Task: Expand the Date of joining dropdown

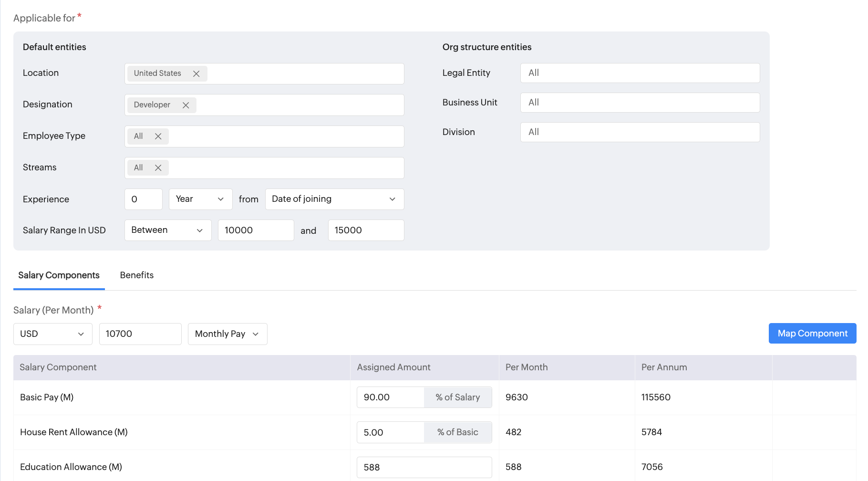Action: (x=334, y=199)
